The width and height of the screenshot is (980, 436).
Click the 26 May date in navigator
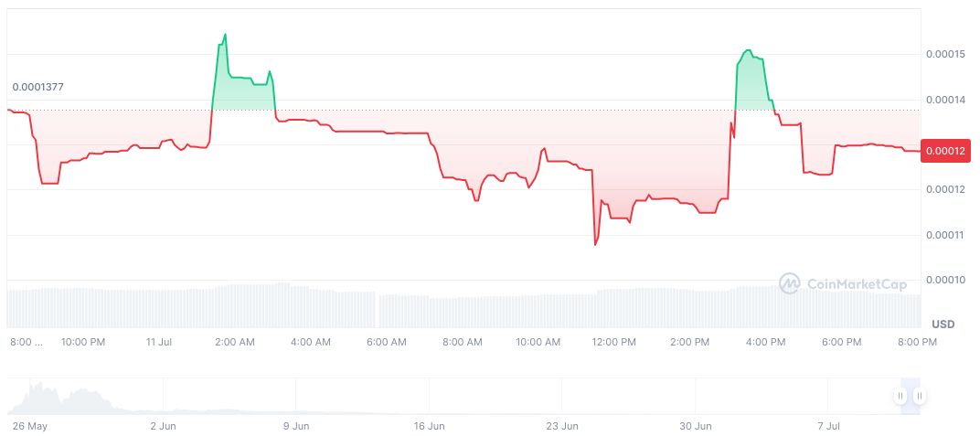coord(27,426)
